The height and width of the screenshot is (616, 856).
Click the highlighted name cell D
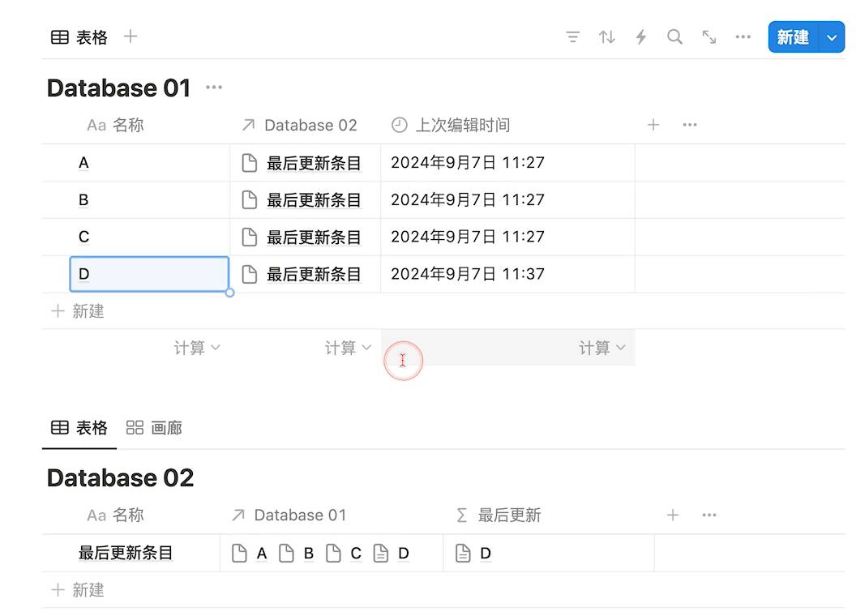tap(149, 274)
